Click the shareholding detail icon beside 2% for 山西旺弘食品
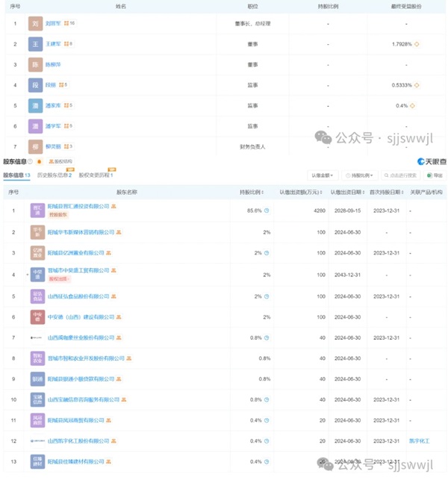 [x=267, y=296]
